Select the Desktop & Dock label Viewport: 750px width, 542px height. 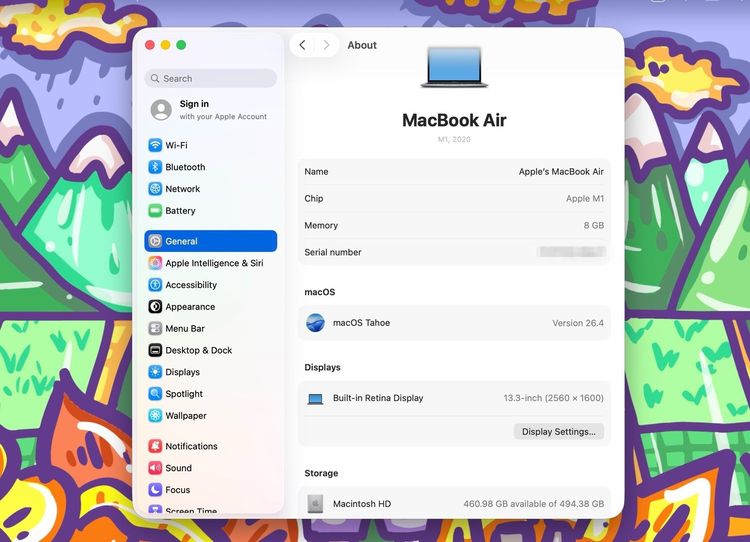199,350
